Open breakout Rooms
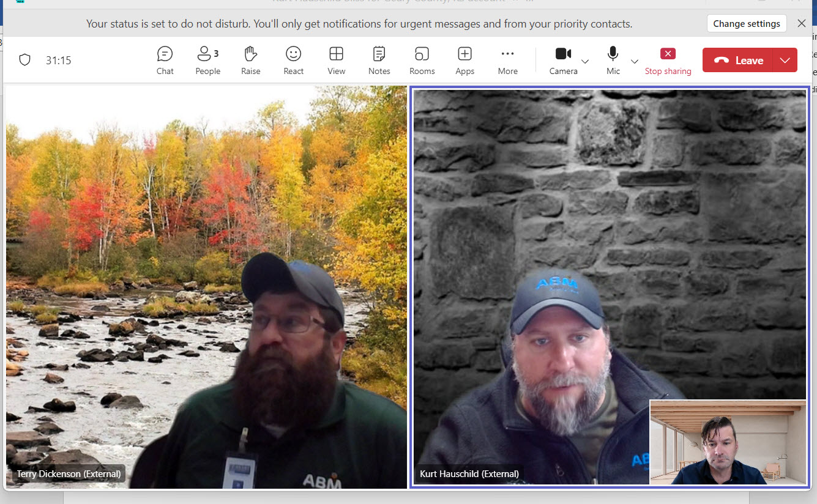817x504 pixels. click(422, 61)
